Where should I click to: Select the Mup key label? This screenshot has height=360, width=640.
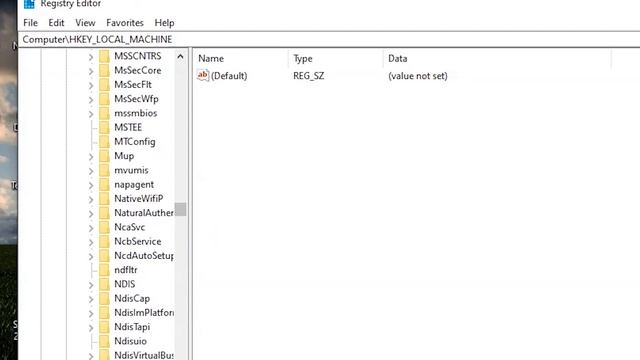124,156
